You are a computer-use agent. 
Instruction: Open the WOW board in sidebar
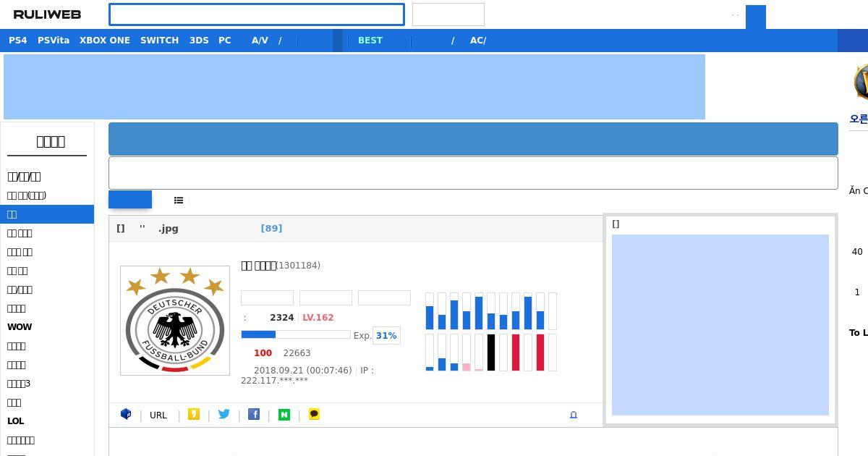pyautogui.click(x=20, y=327)
